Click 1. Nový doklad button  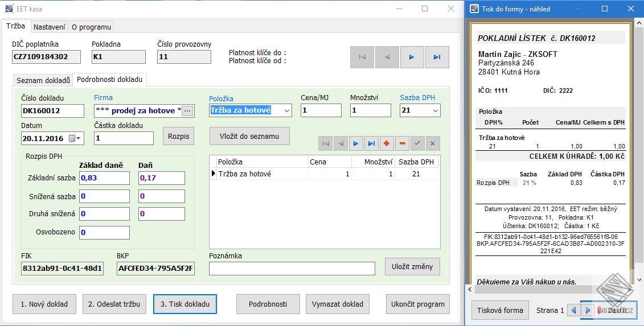(44, 304)
